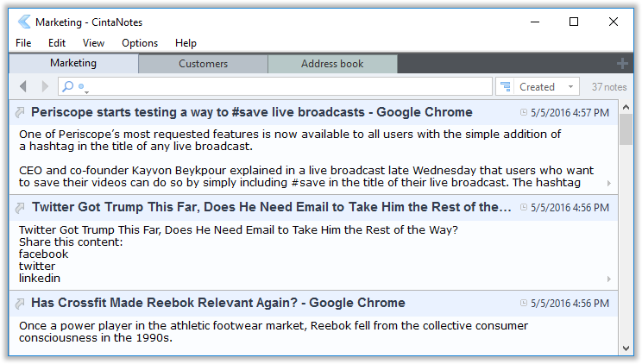
Task: Click the 'Once a power player' note body
Action: click(274, 331)
